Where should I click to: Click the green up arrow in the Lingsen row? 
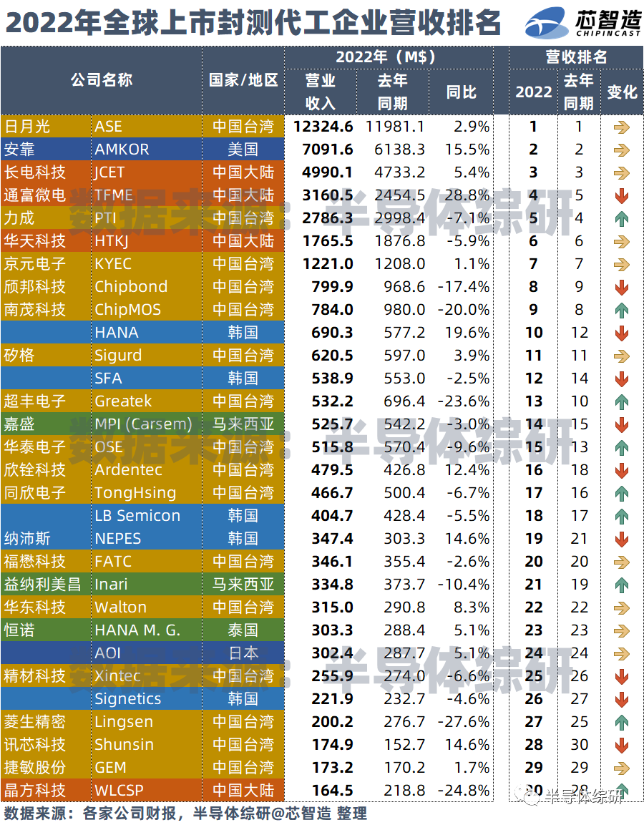621,722
